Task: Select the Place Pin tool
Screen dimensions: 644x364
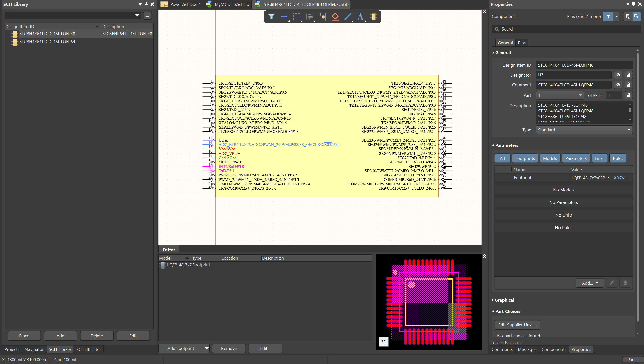Action: coord(322,17)
